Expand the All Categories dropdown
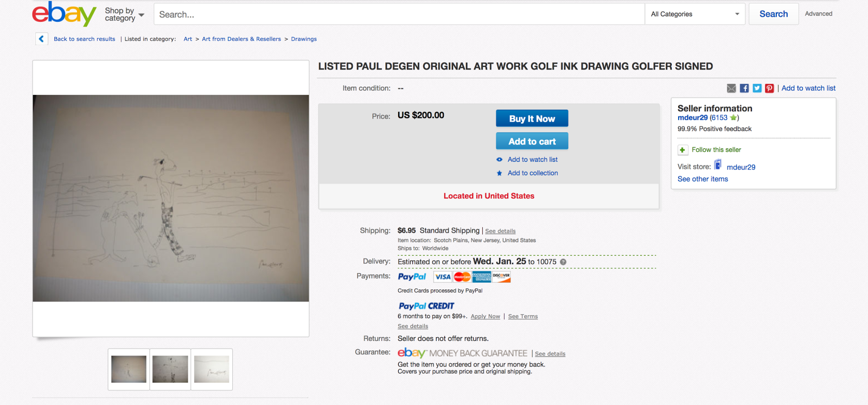Image resolution: width=868 pixels, height=405 pixels. click(x=695, y=14)
